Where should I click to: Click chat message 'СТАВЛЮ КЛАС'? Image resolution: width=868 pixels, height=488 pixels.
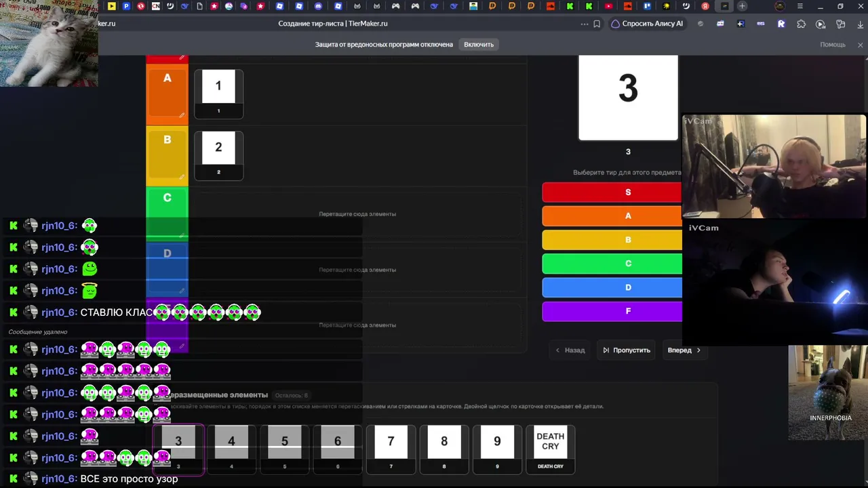pyautogui.click(x=116, y=312)
